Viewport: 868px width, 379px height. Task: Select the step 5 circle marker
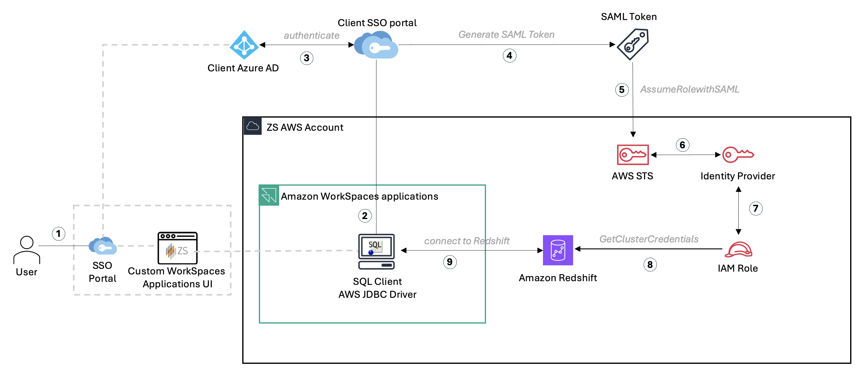pyautogui.click(x=621, y=90)
